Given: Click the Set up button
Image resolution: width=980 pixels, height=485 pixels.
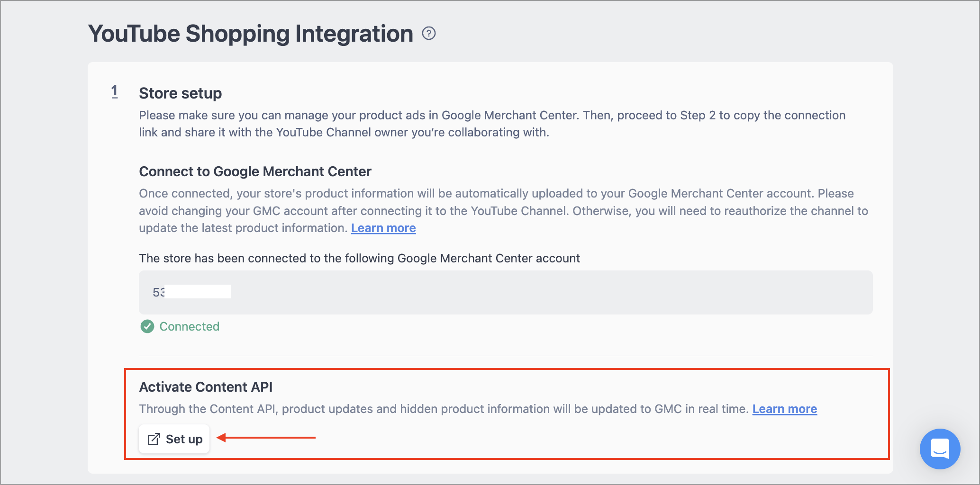Looking at the screenshot, I should [x=174, y=439].
